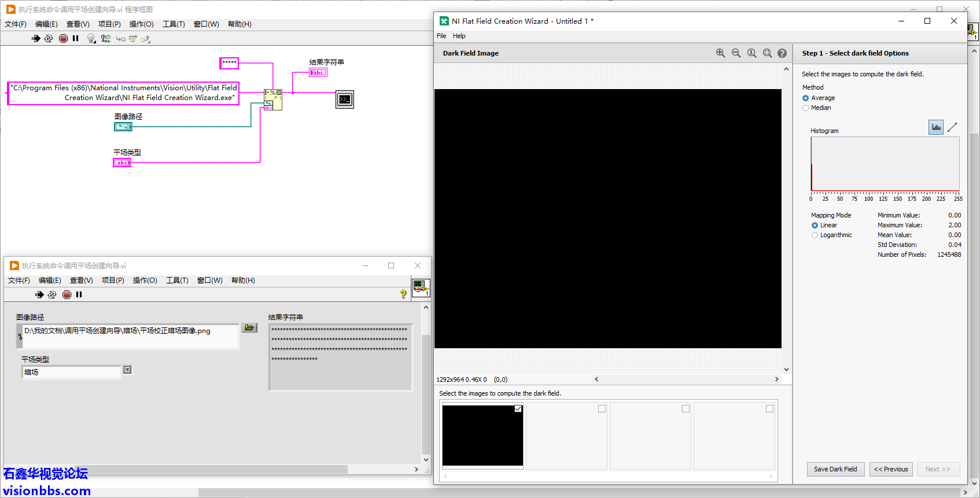980x498 pixels.
Task: Abort execution in the block diagram toolbar
Action: (x=64, y=39)
